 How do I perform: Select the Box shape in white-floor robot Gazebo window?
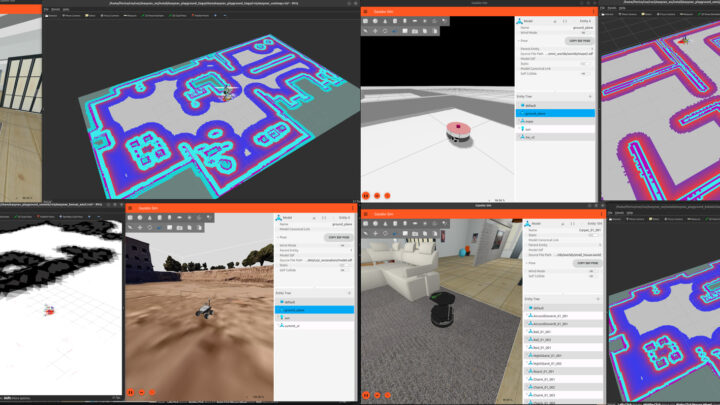(366, 21)
